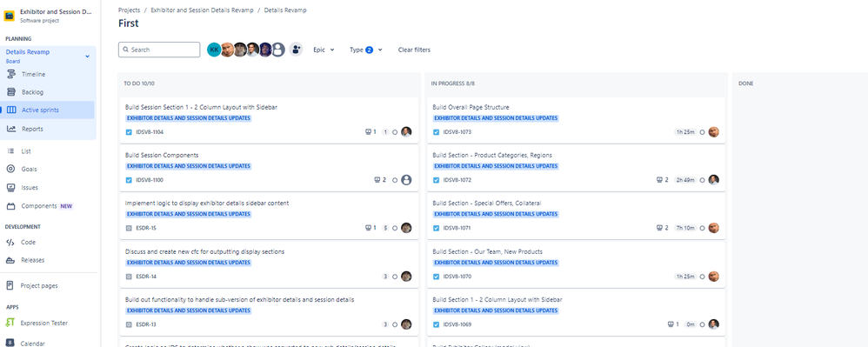Click time badge 2h 49m on IDSV8-1072
The image size is (868, 347).
685,180
